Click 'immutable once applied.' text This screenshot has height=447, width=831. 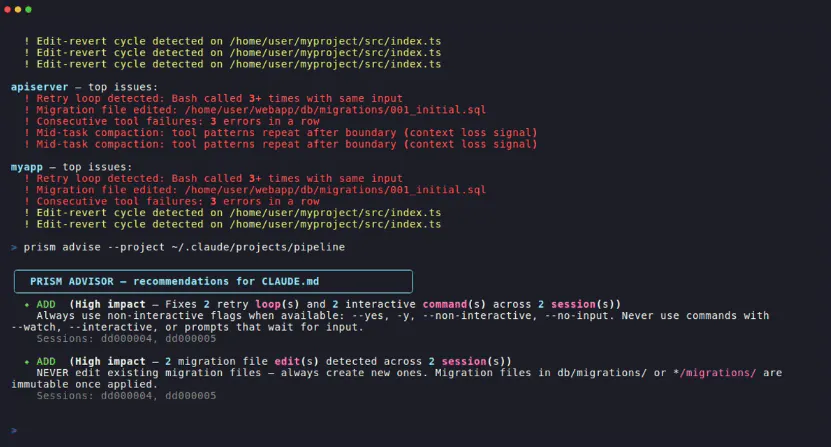[x=84, y=384]
